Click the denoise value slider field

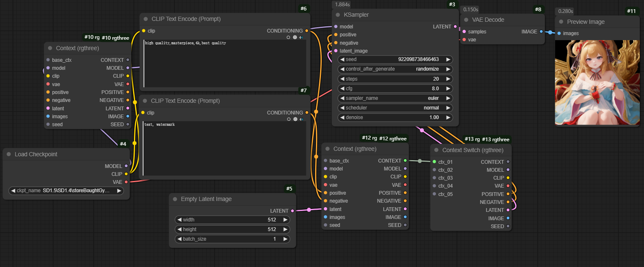(x=395, y=117)
